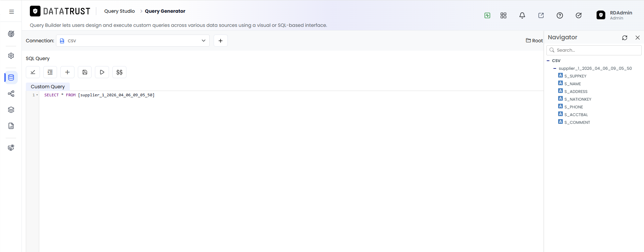Select the S_PHONE column in Navigator

tap(574, 107)
